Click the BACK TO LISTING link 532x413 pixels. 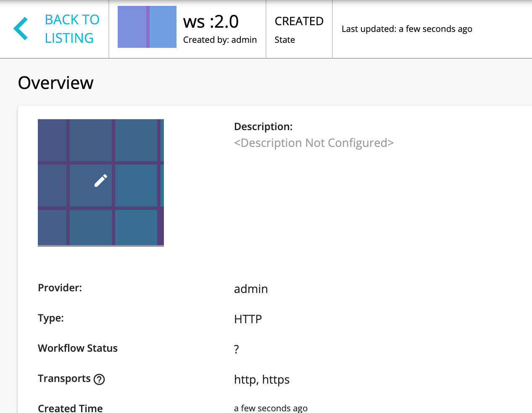(x=72, y=28)
